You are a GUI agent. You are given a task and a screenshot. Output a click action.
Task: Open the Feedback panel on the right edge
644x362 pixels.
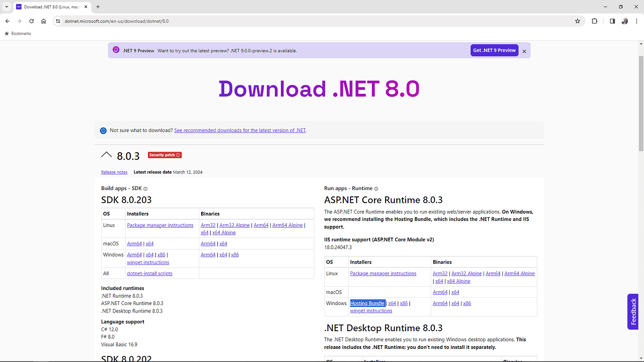(x=633, y=312)
